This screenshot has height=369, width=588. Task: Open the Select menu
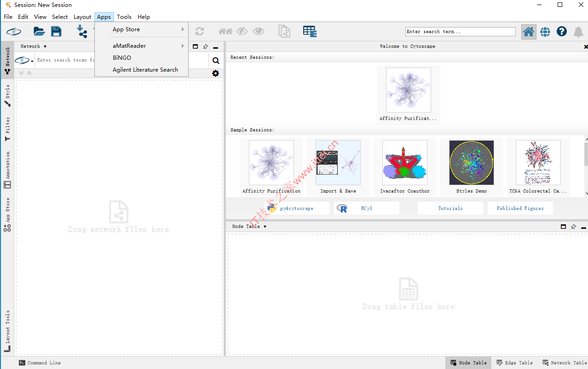pyautogui.click(x=60, y=17)
